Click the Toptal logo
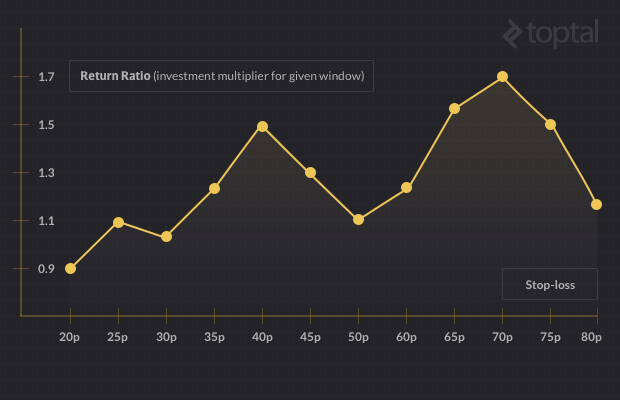Viewport: 620px width, 400px height. click(x=550, y=34)
